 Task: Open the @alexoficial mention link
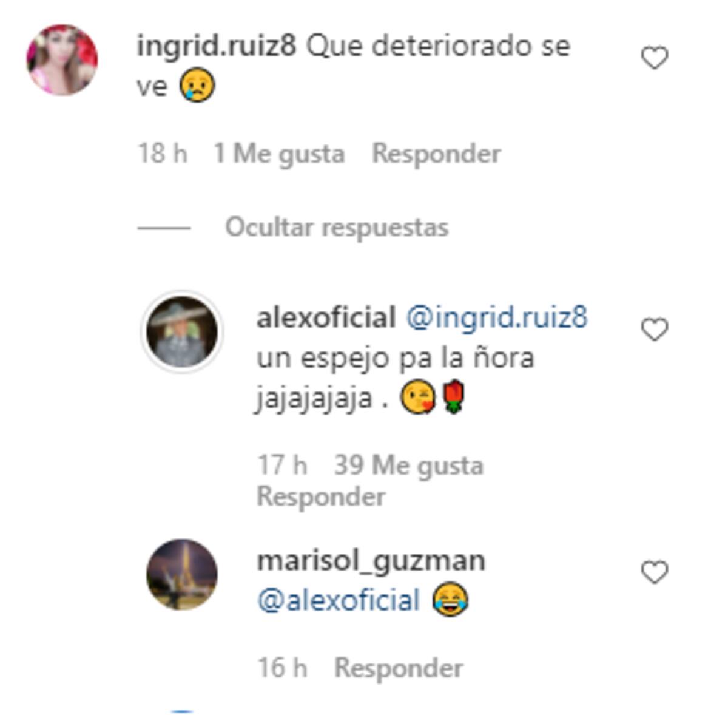pos(339,601)
